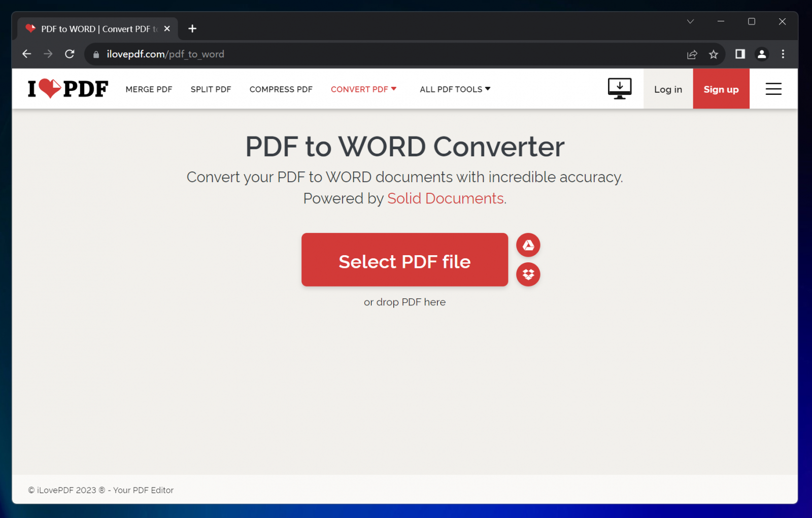The height and width of the screenshot is (518, 812).
Task: Open COMPRESS PDF tool
Action: 281,89
